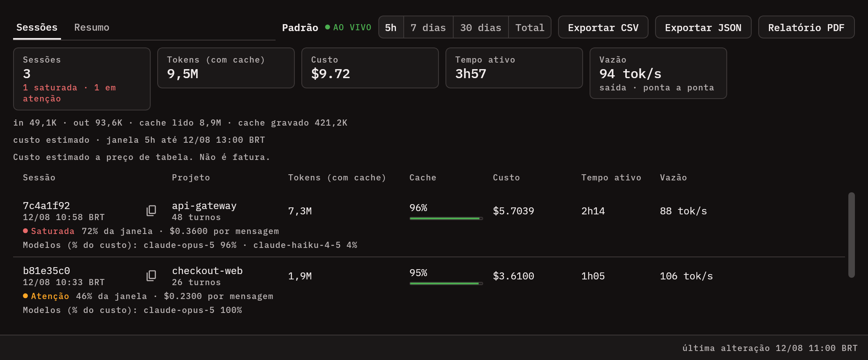
Task: Select the Total time window
Action: [530, 27]
